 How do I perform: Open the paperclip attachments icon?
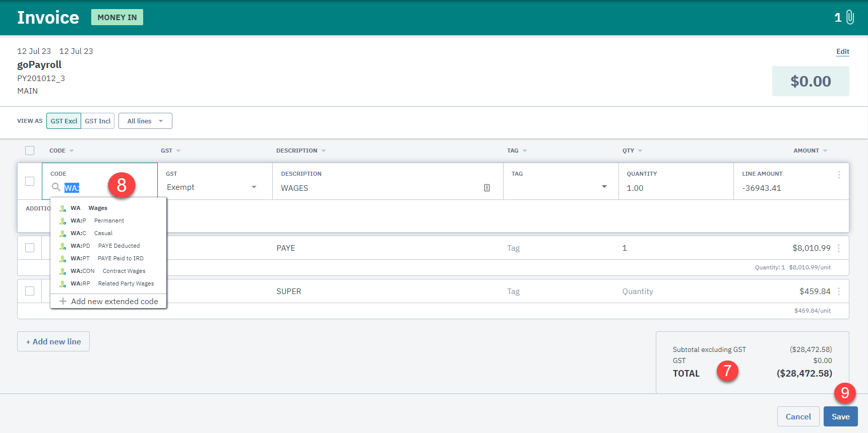(850, 18)
